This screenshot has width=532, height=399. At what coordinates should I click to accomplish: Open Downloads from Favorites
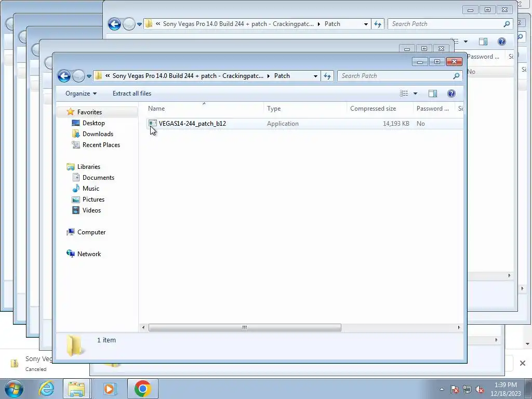(98, 134)
